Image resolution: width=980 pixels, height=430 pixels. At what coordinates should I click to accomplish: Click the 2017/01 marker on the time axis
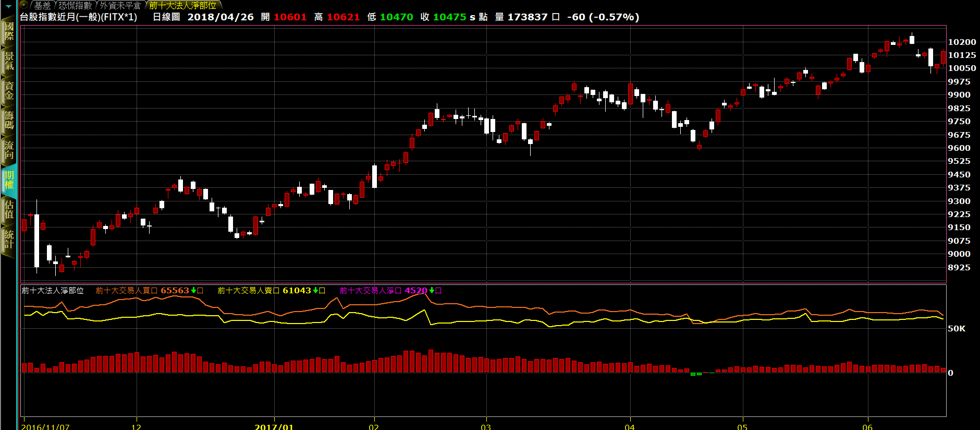click(274, 426)
